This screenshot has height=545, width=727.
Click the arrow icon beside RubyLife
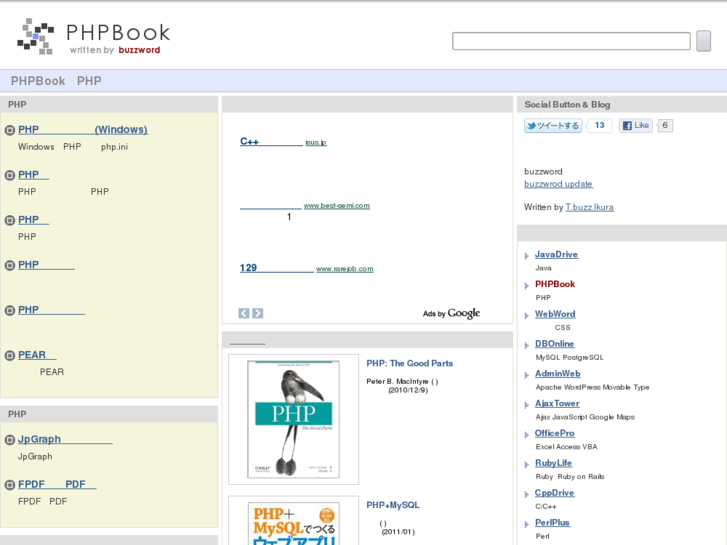pos(527,464)
